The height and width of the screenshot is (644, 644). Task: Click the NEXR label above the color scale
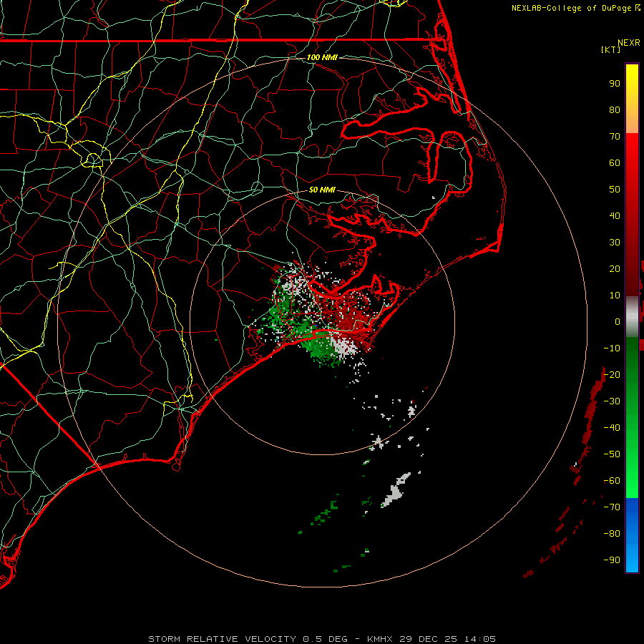[x=629, y=43]
